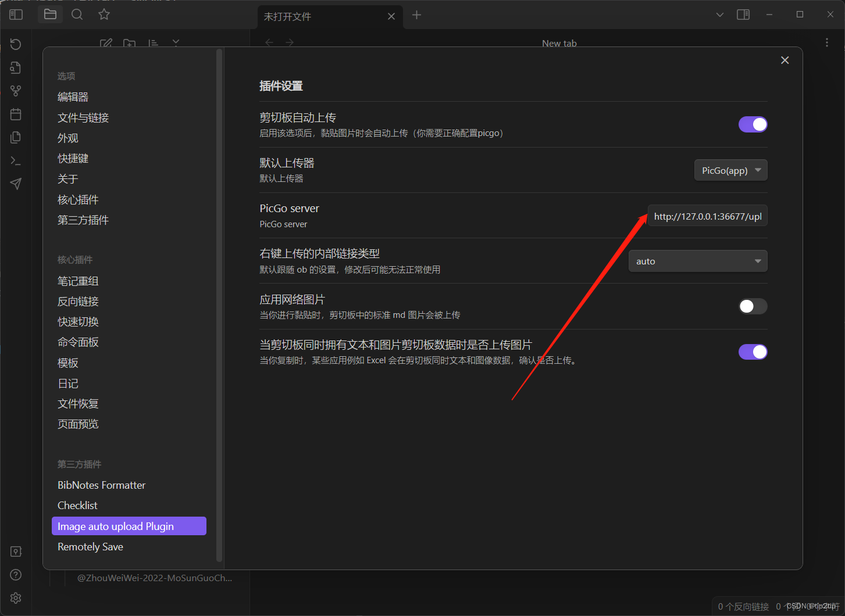The width and height of the screenshot is (845, 616).
Task: Open the three-dot more options menu
Action: click(827, 43)
